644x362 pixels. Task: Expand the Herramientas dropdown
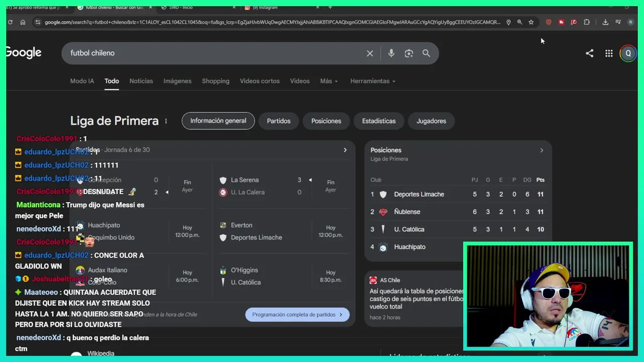(373, 81)
